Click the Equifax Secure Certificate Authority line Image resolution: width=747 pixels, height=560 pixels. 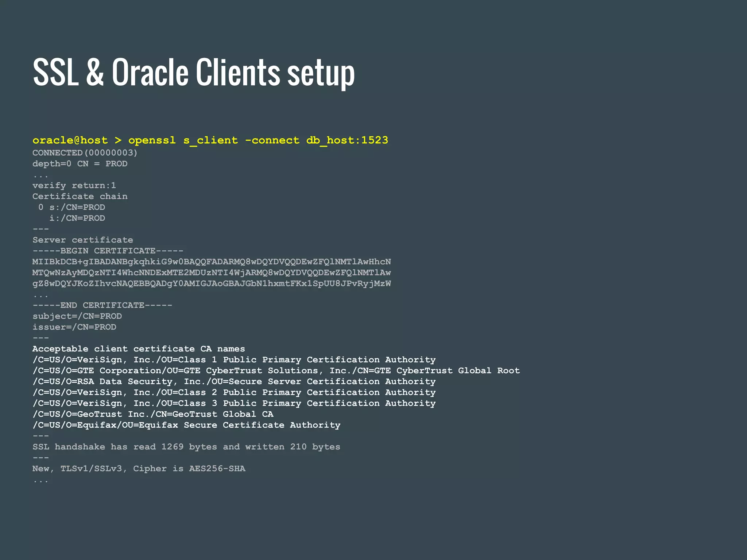(x=186, y=425)
